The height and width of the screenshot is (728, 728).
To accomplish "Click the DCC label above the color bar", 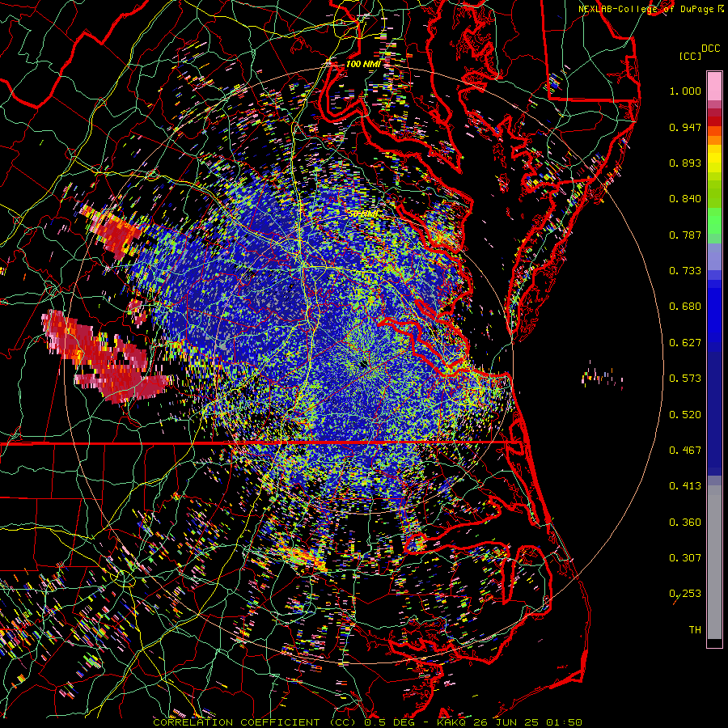I will pos(710,49).
